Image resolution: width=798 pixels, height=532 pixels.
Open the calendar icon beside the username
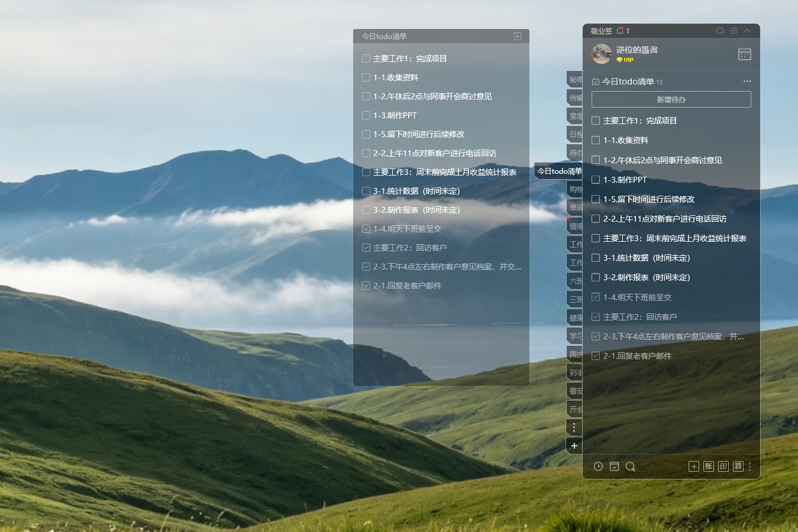pyautogui.click(x=745, y=54)
